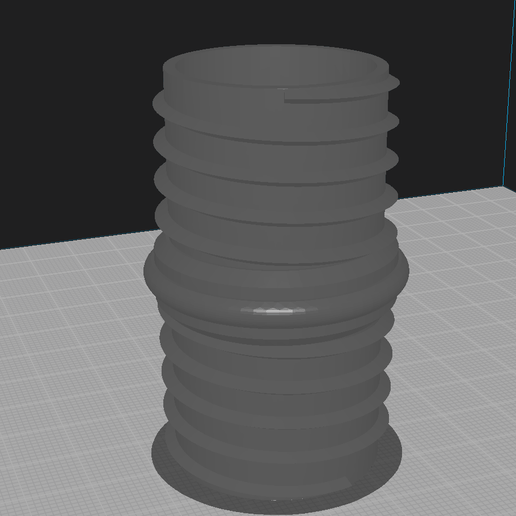
Task: Select the topmost thread ring below the rim
Action: tap(276, 110)
